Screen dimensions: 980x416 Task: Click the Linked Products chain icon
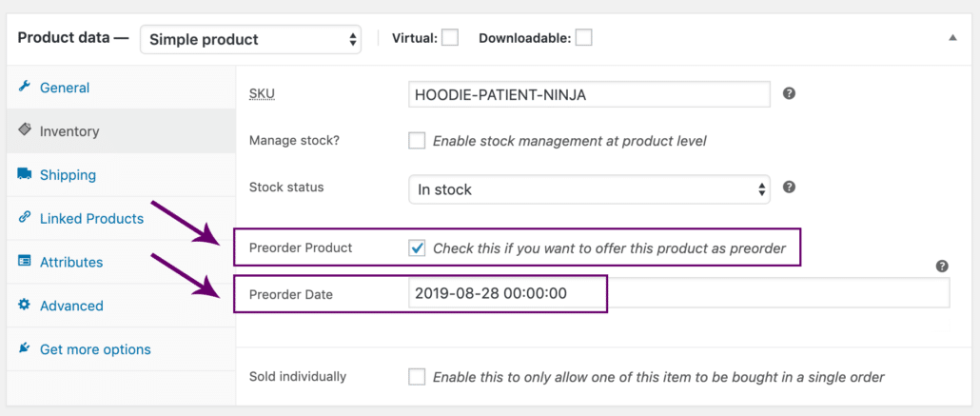pyautogui.click(x=25, y=218)
